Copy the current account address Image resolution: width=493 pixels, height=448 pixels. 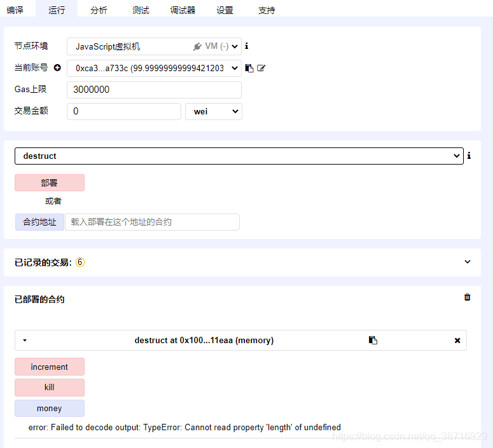(x=249, y=68)
